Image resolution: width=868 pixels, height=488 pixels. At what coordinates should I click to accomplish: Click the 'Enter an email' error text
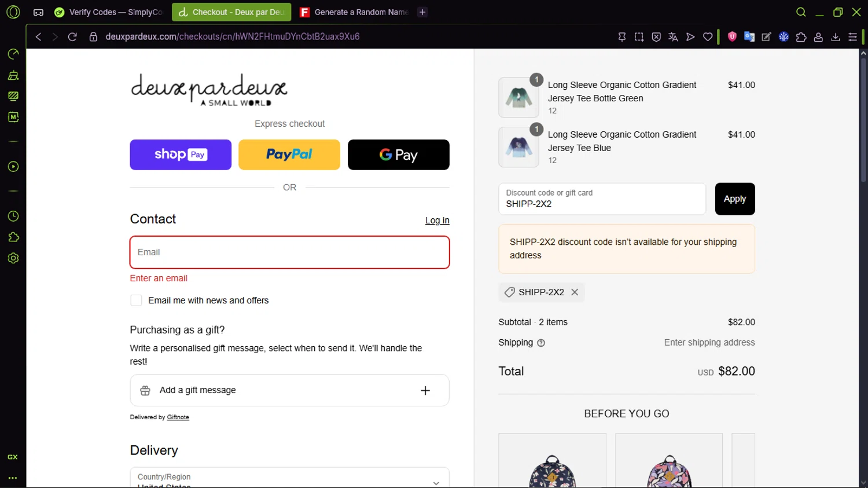click(159, 278)
